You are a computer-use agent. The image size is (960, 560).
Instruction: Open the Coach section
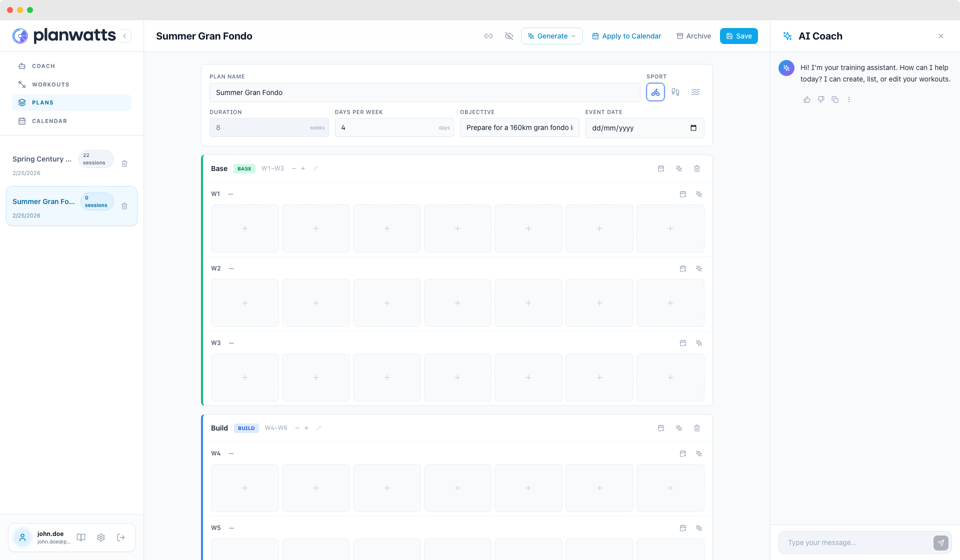point(71,66)
